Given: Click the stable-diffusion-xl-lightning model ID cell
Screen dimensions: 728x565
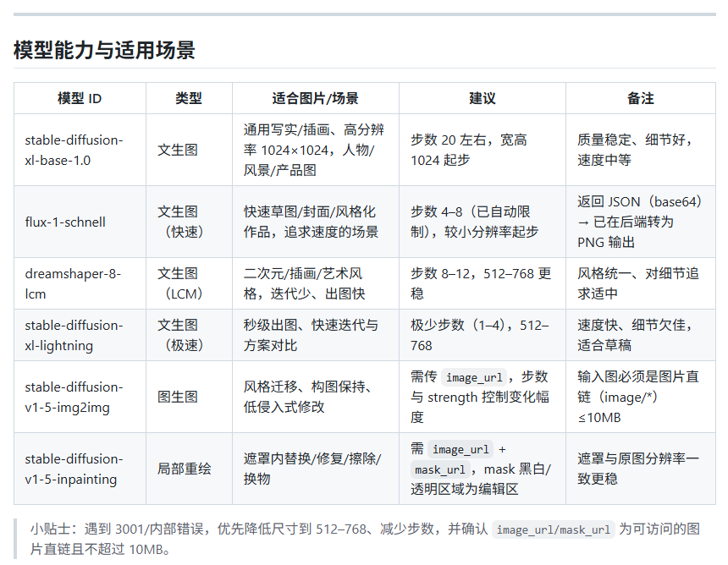Looking at the screenshot, I should (74, 335).
